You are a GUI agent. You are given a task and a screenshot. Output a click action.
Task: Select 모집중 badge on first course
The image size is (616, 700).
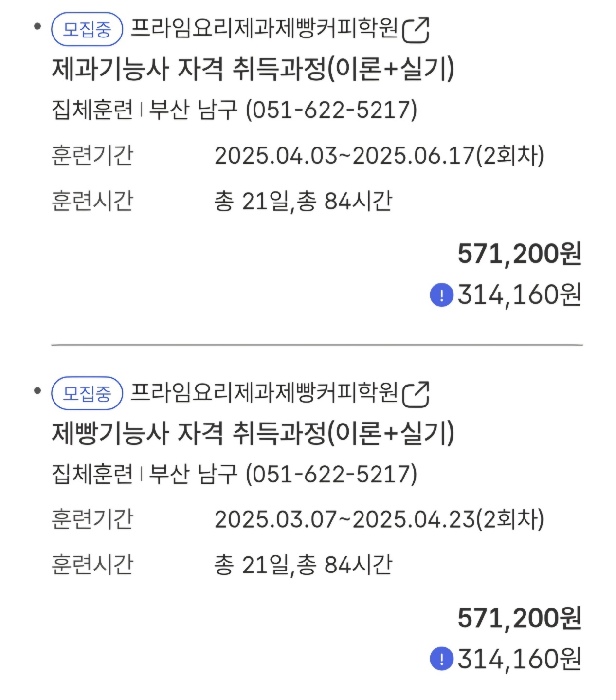[87, 29]
